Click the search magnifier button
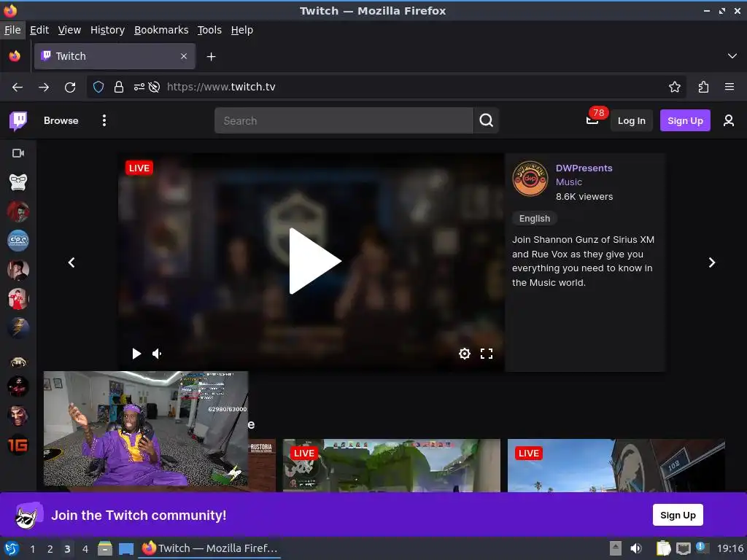Screen dimensions: 747x560 [x=486, y=120]
